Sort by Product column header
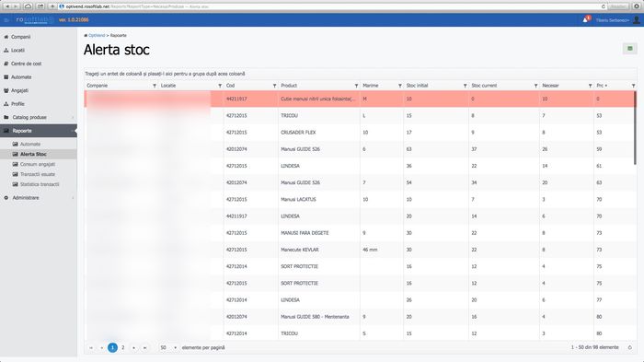This screenshot has height=362, width=644. pyautogui.click(x=289, y=86)
